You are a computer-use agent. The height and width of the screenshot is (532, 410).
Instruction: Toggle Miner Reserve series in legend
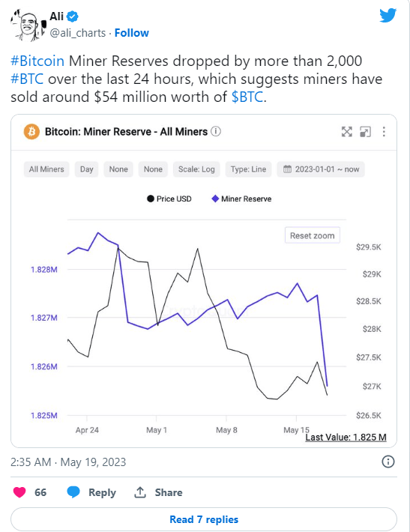coord(241,199)
